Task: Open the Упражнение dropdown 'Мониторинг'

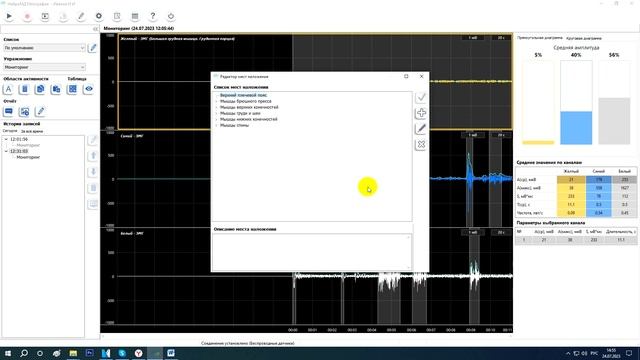Action: [44, 67]
